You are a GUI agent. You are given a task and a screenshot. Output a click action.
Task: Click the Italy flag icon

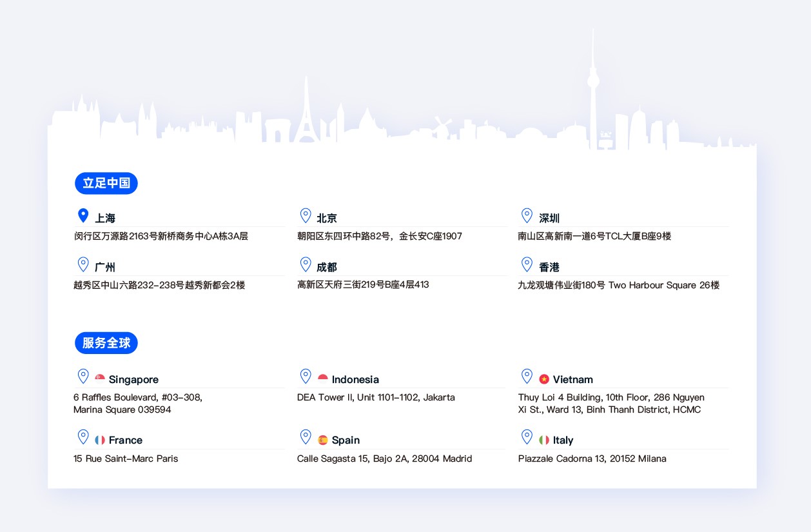pos(544,440)
